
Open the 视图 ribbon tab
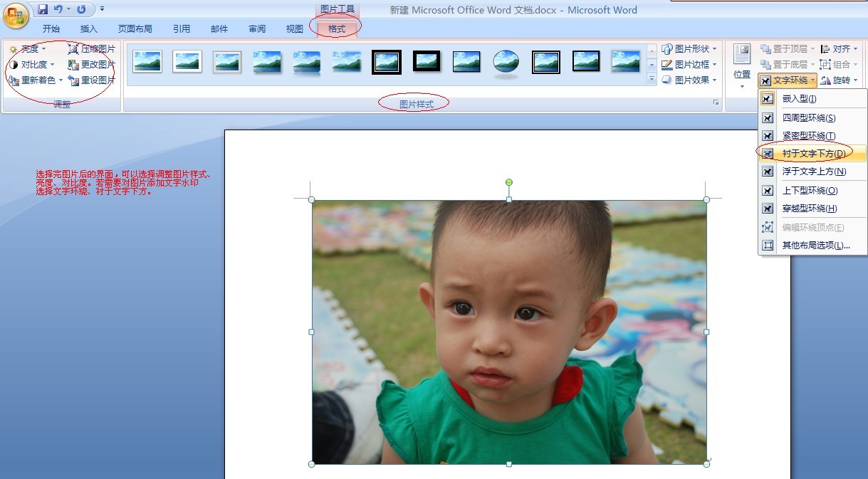point(295,28)
